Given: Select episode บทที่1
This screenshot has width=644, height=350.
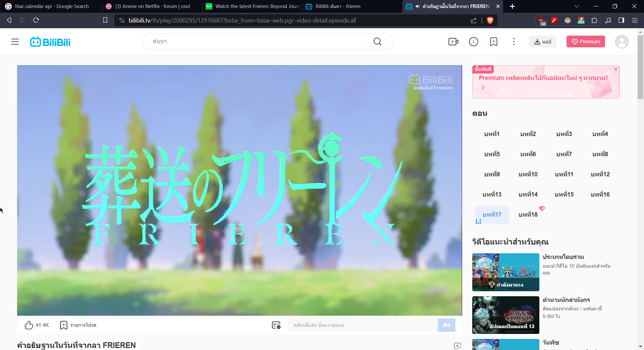Looking at the screenshot, I should point(492,134).
